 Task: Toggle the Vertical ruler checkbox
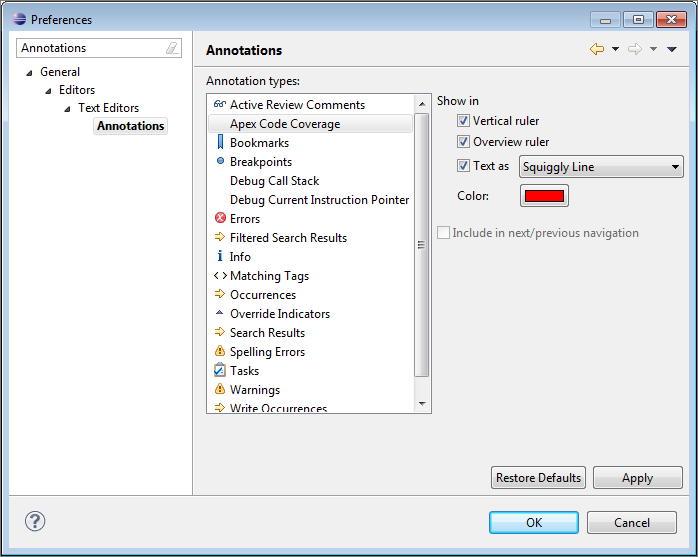463,121
